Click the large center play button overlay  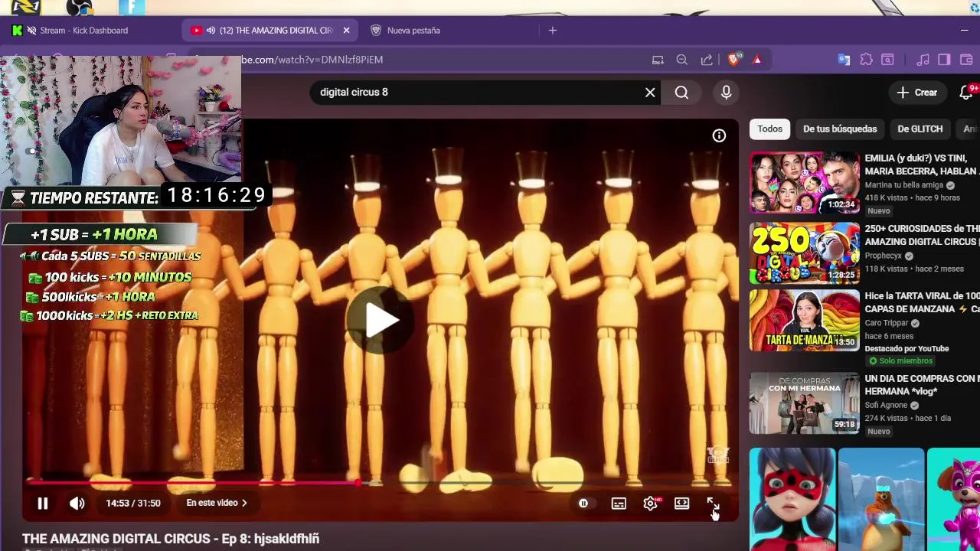380,320
